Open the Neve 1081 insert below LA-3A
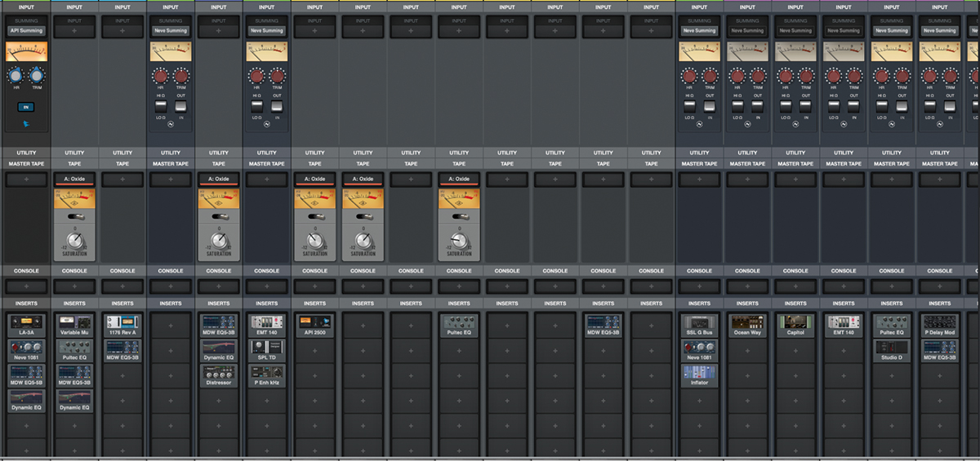Screen dimensions: 980x461 point(26,350)
